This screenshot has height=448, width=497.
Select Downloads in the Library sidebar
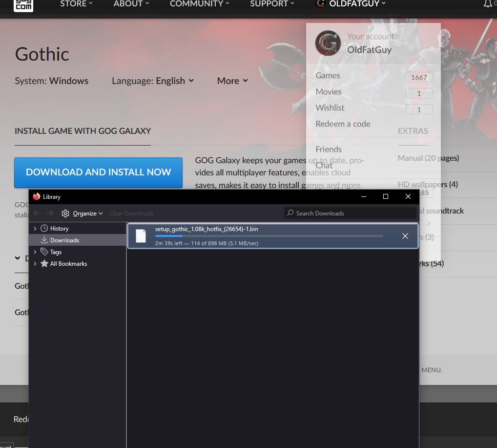pyautogui.click(x=64, y=240)
